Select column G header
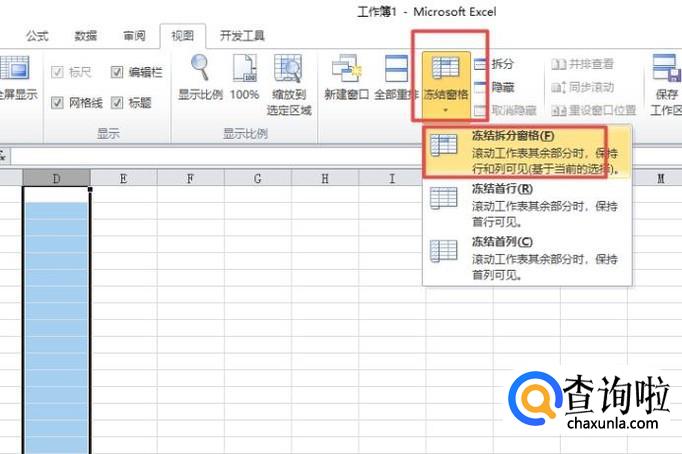 point(258,178)
